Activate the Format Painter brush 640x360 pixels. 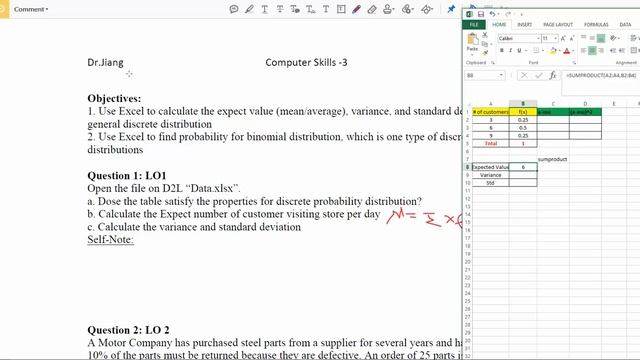click(x=485, y=52)
